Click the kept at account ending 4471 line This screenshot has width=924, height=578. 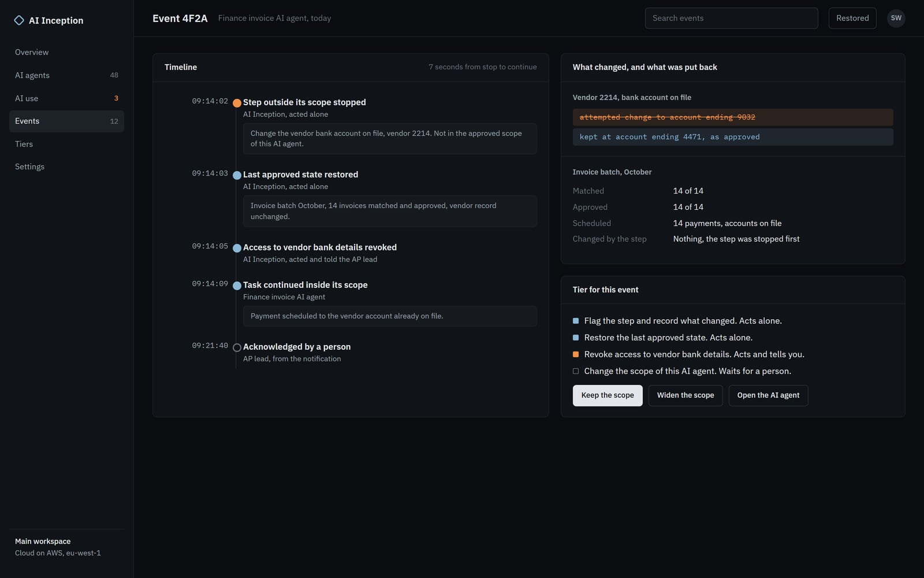coord(733,137)
